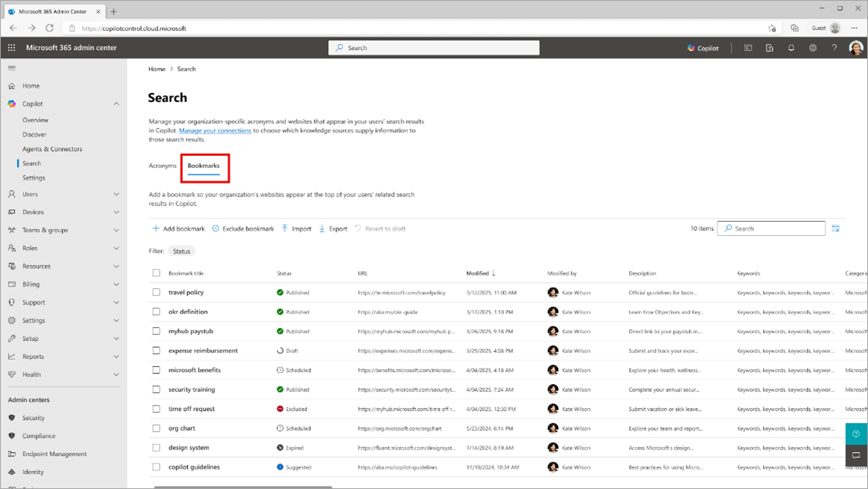Check the okr definition row checkbox

click(x=156, y=312)
